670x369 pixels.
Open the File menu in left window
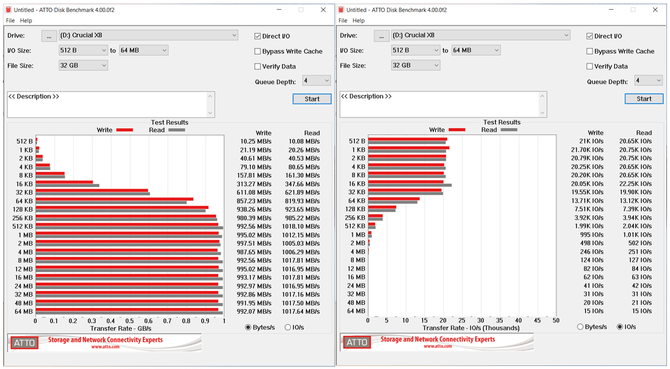pos(10,20)
